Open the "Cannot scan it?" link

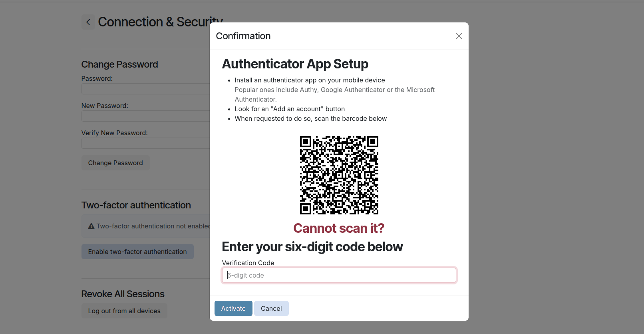click(338, 228)
